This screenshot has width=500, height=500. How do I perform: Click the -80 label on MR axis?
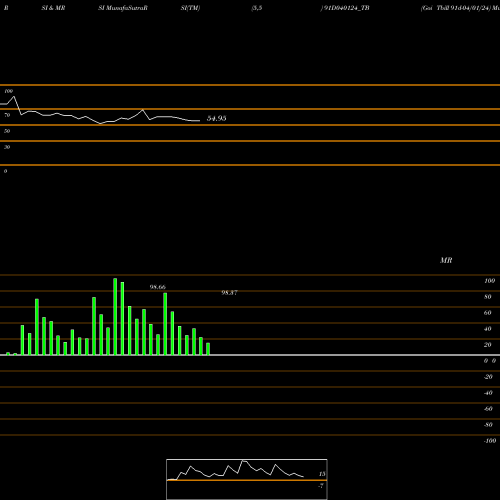point(488,425)
